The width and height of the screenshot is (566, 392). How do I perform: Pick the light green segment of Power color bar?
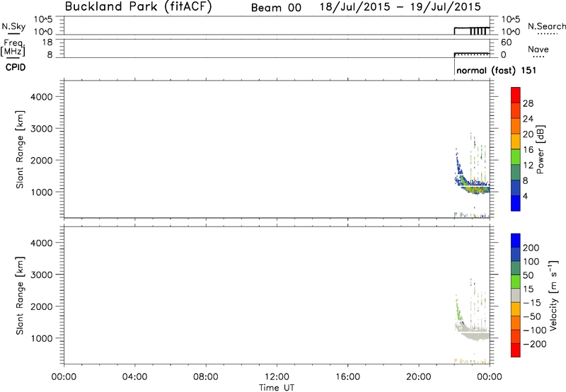(516, 157)
